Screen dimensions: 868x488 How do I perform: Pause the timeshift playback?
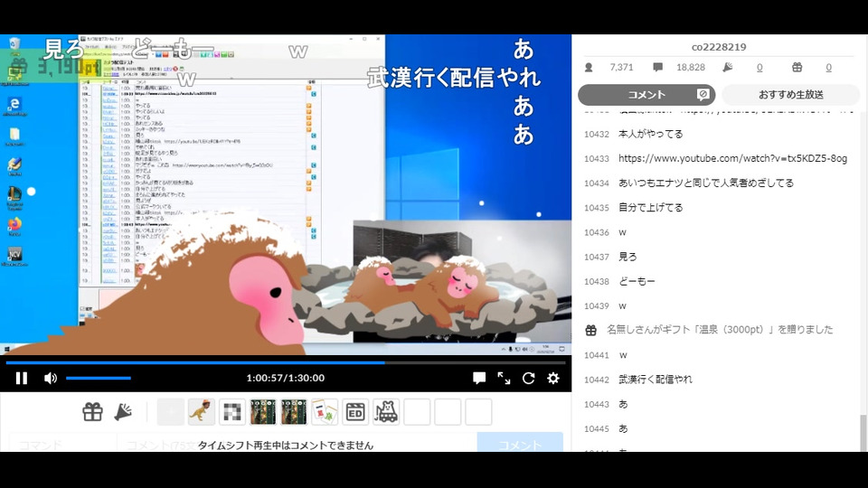coord(22,378)
